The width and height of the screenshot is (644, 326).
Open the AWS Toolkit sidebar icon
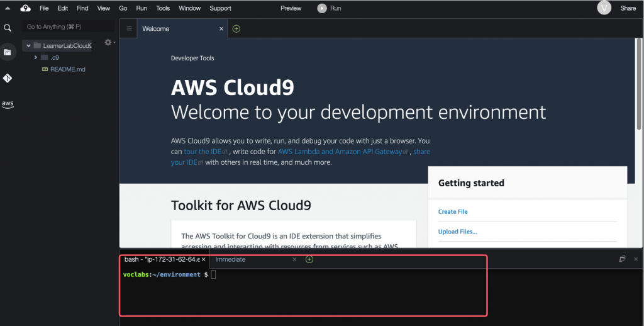click(x=8, y=104)
